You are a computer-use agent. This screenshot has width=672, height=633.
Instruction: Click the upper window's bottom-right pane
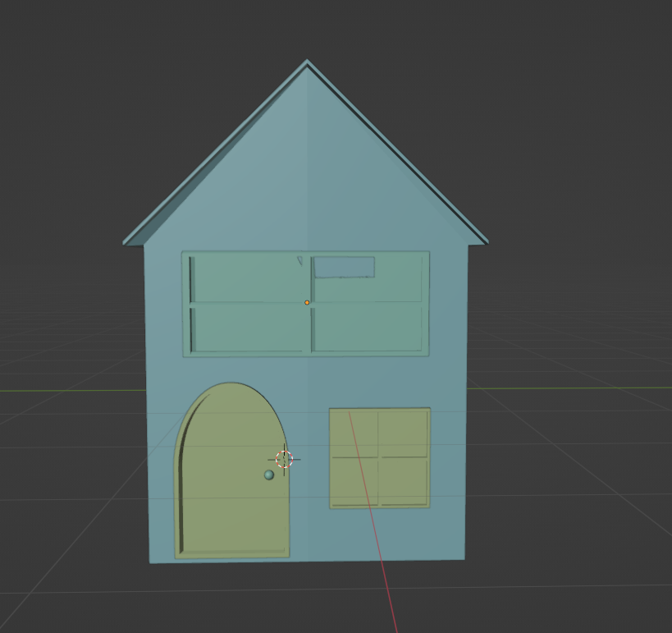click(367, 328)
